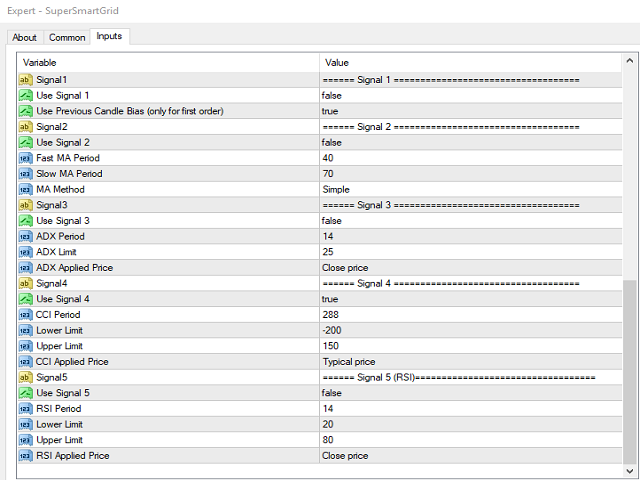Select the string icon beside Signal4
Viewport: 640px width, 480px height.
tap(25, 283)
